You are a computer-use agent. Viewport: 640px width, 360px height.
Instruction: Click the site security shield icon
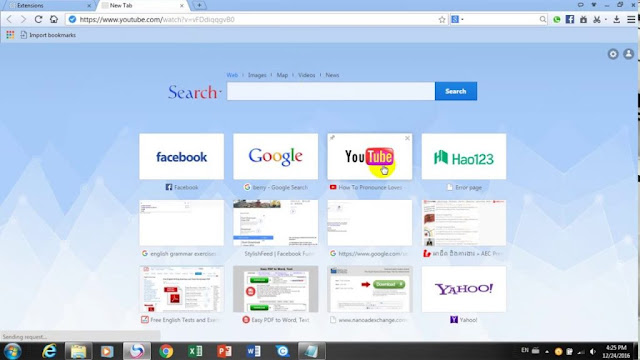(x=72, y=19)
